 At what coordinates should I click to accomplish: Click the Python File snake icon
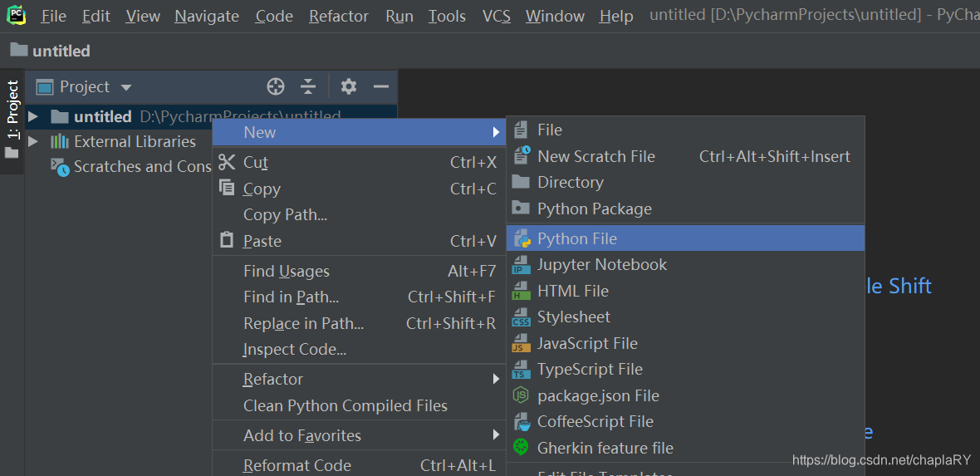pos(522,238)
